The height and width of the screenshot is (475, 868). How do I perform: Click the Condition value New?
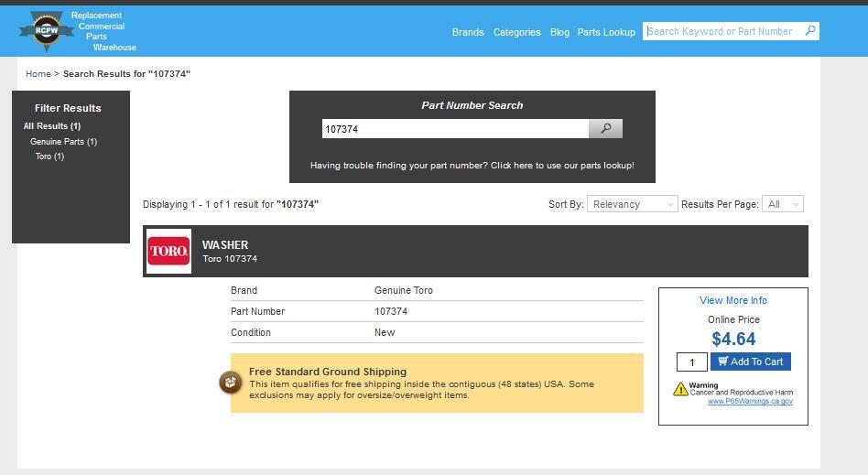pos(385,332)
